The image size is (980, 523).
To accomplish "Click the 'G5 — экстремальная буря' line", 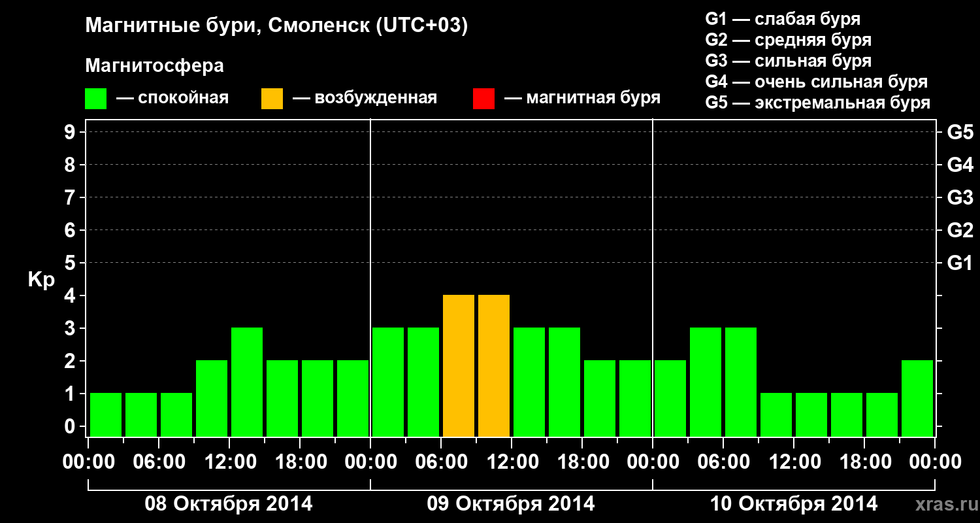I will (x=818, y=103).
